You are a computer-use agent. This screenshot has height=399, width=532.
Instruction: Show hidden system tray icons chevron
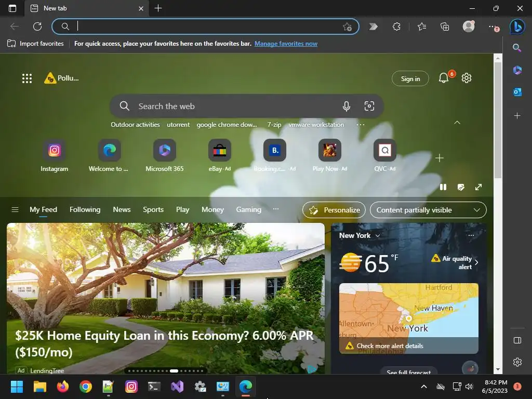(x=424, y=387)
